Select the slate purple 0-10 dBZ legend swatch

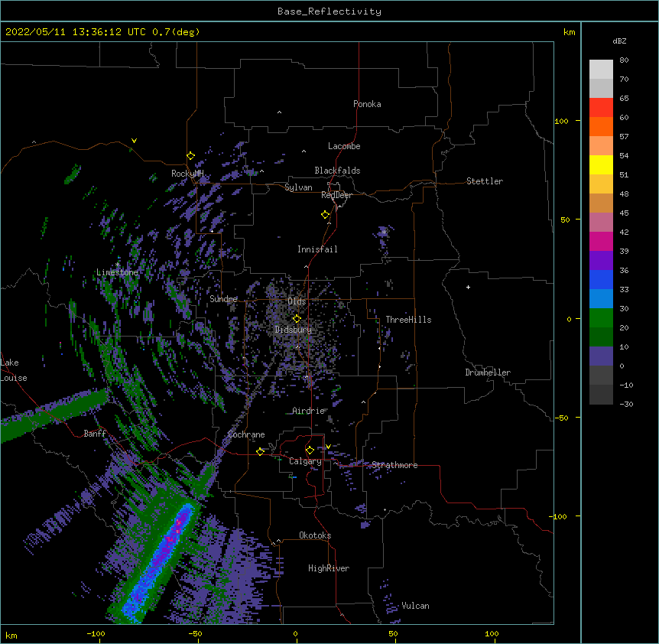tap(601, 356)
